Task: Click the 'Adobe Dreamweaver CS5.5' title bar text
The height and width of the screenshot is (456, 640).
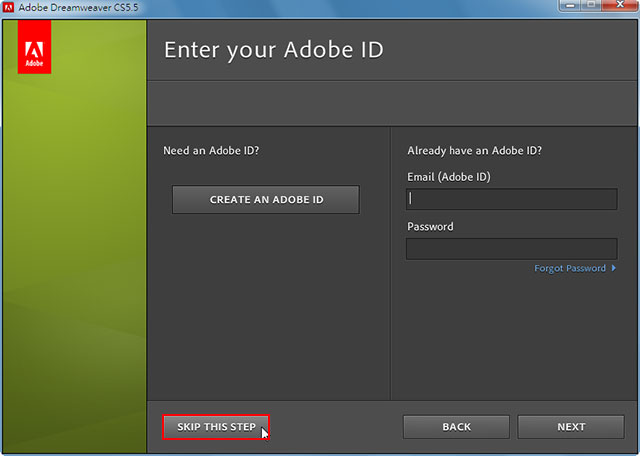Action: click(78, 7)
